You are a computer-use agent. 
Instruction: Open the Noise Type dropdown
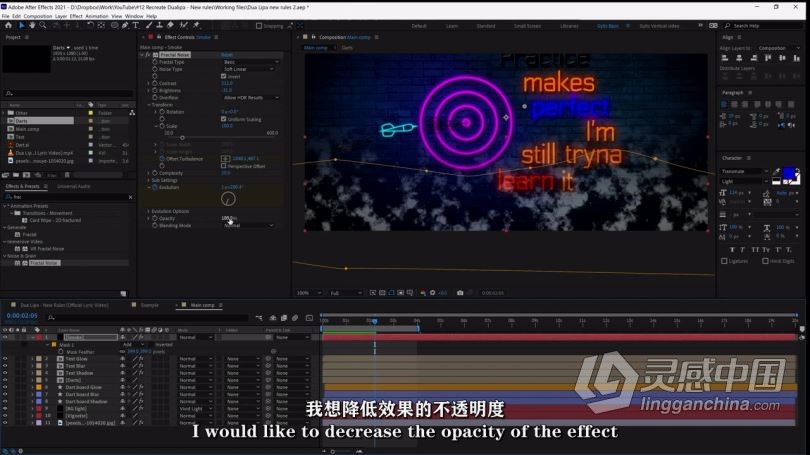[x=248, y=69]
